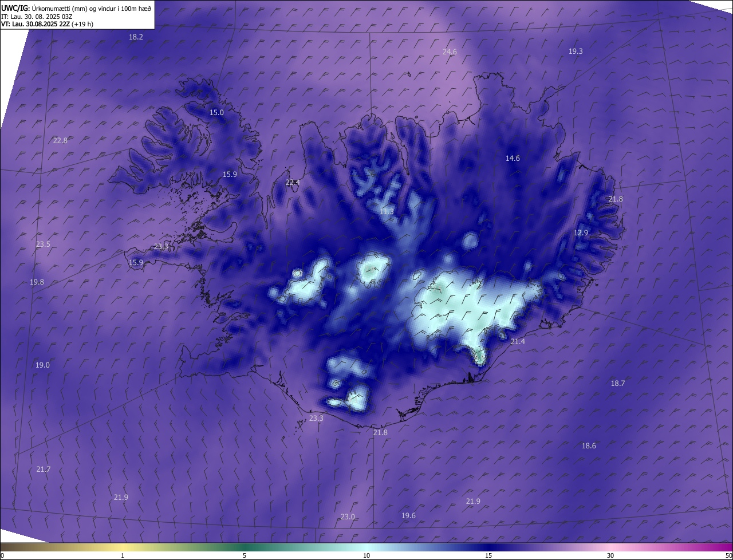
Task: Click the 22.8 value label
Action: 60,140
